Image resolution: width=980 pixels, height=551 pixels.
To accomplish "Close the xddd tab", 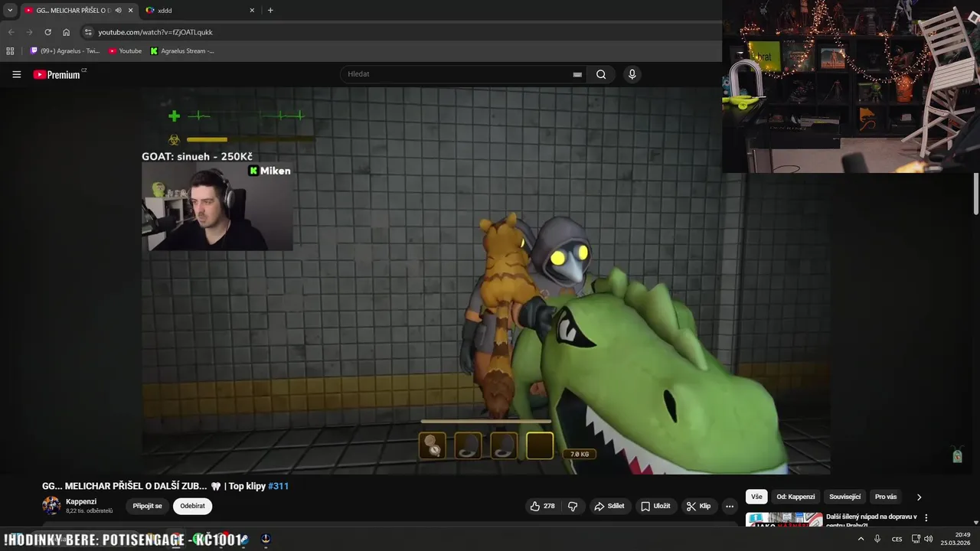I will click(x=252, y=10).
